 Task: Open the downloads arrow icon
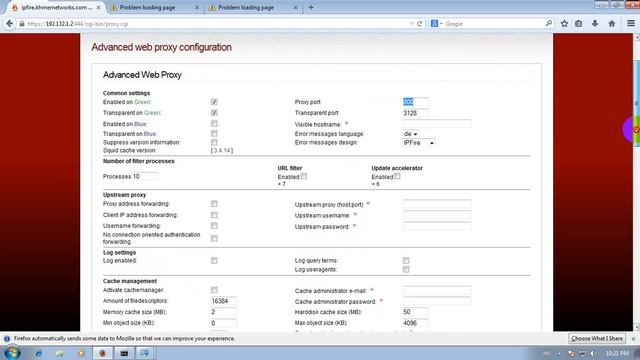coord(595,24)
